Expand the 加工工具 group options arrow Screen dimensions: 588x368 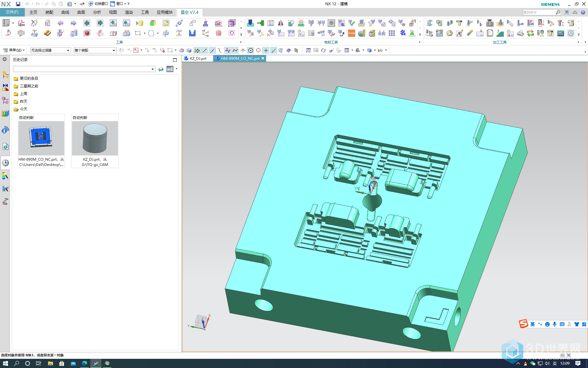click(x=578, y=42)
